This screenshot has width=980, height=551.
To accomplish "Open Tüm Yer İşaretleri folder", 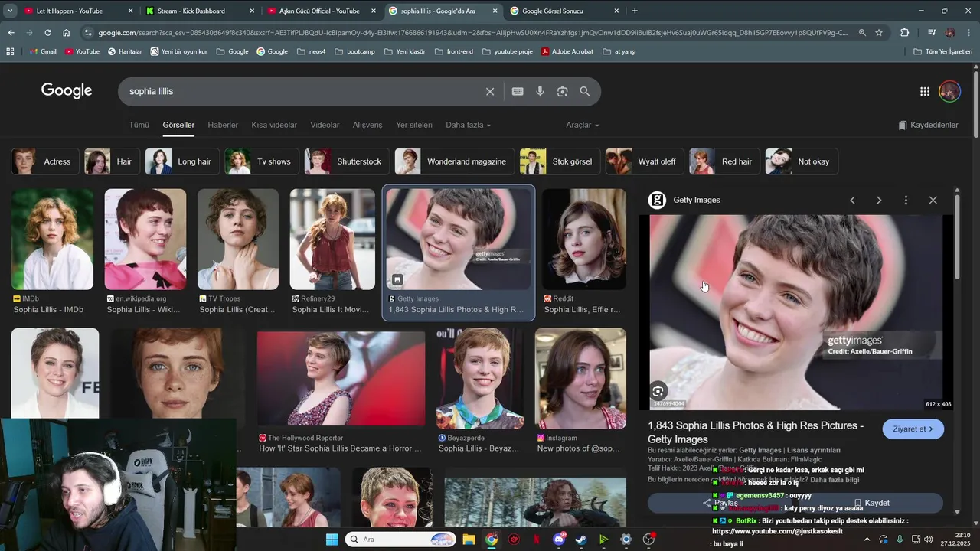I will click(943, 51).
